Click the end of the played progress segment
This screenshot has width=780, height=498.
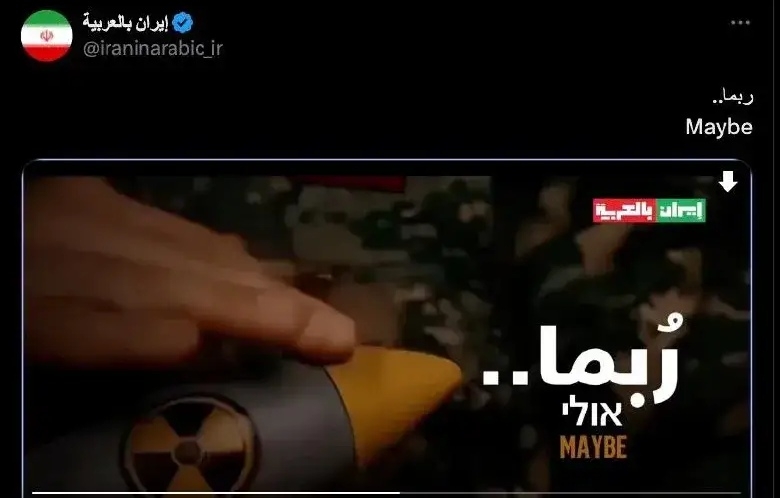(399, 494)
